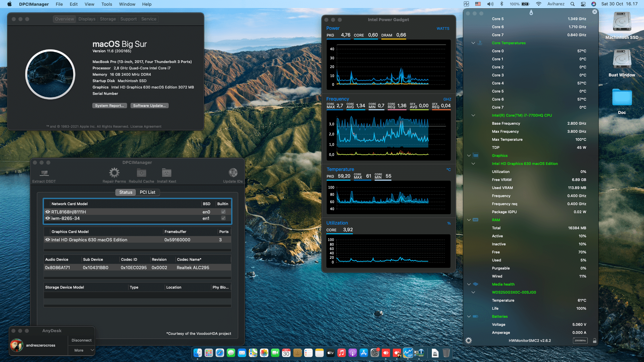Screen dimensions: 644x362
Task: Click the Install Kext toolbar icon
Action: (x=166, y=176)
